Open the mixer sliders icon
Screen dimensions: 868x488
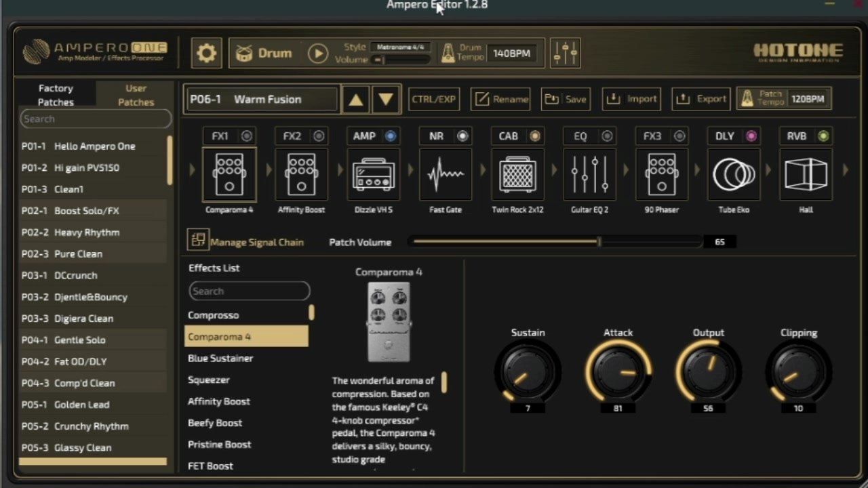pos(565,53)
